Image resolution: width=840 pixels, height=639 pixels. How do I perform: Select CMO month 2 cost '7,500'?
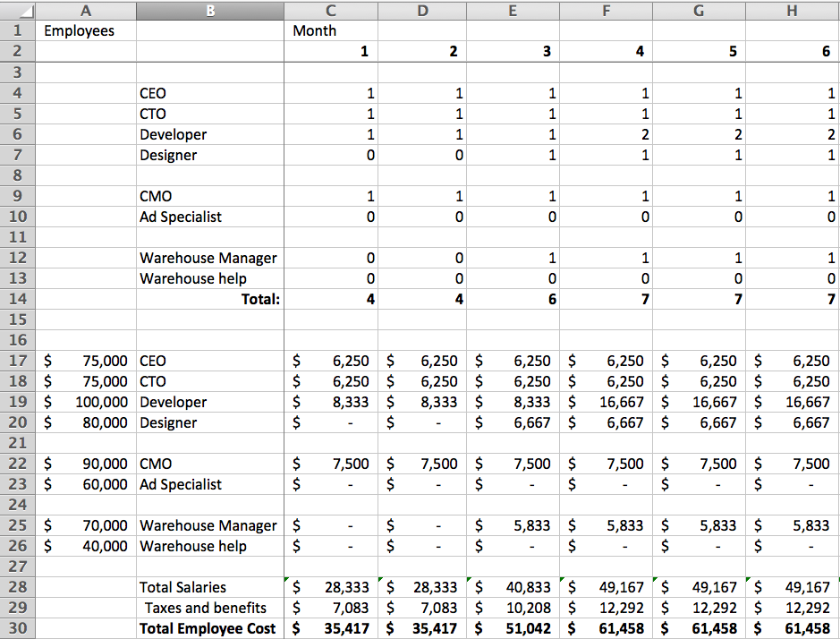pos(422,464)
